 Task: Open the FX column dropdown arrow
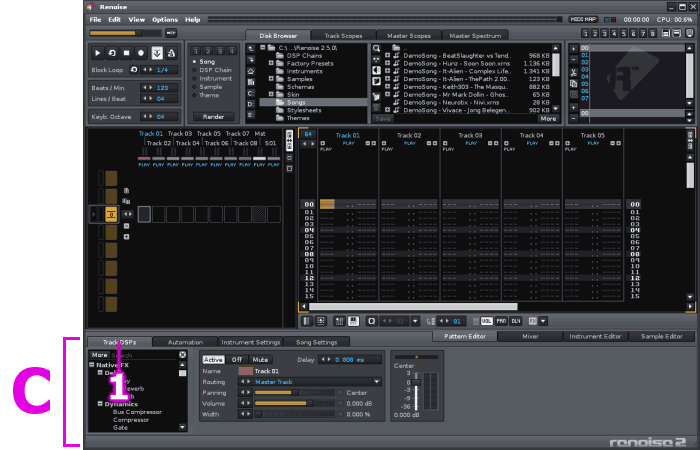click(543, 321)
